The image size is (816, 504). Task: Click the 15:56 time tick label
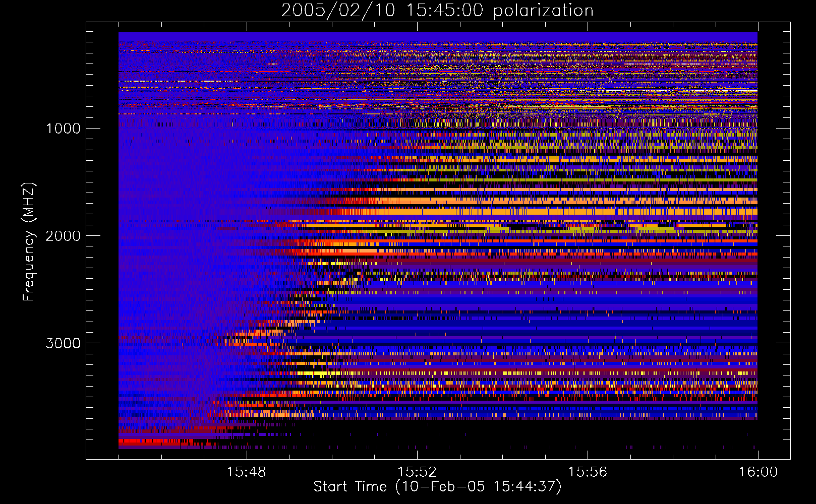click(x=588, y=472)
